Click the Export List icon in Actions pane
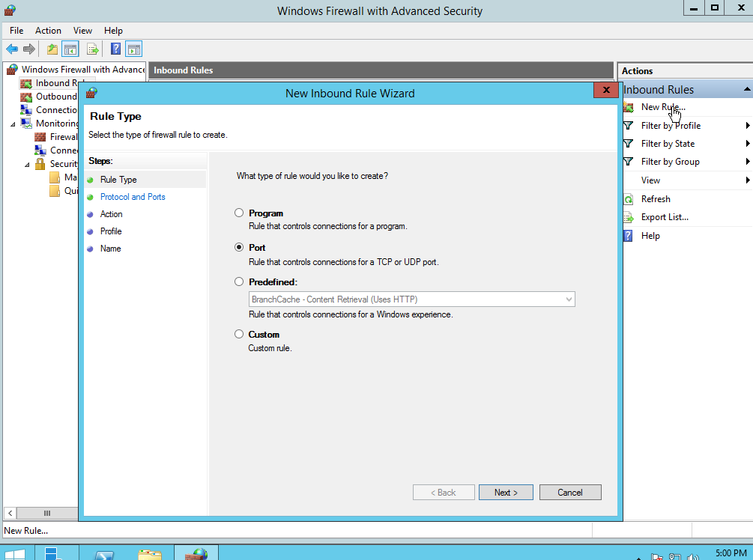 tap(628, 217)
